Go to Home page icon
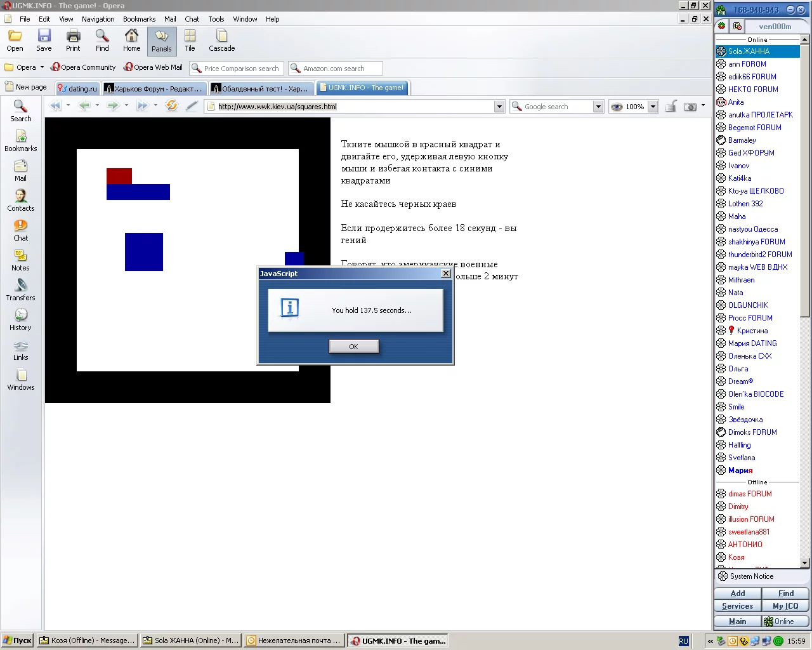Image resolution: width=812 pixels, height=650 pixels. point(131,41)
